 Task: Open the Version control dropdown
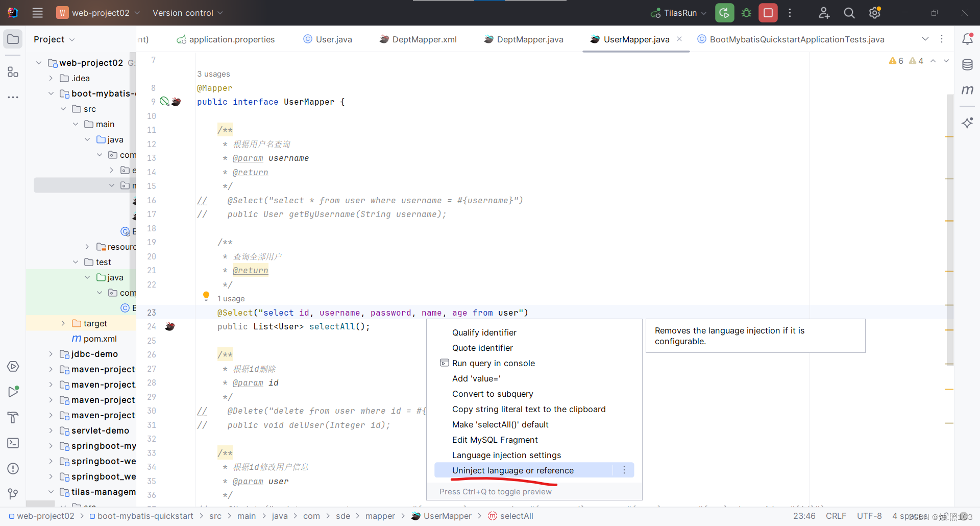click(187, 13)
